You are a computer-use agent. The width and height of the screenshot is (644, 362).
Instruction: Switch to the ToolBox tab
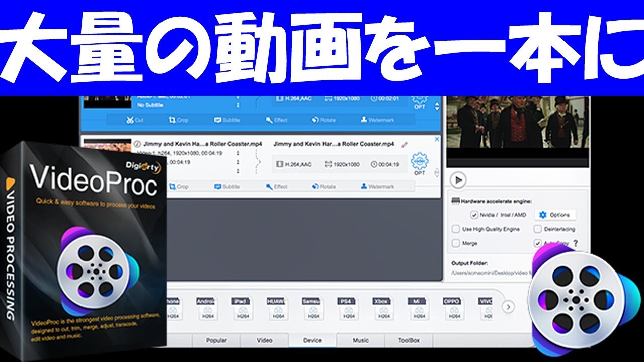409,340
